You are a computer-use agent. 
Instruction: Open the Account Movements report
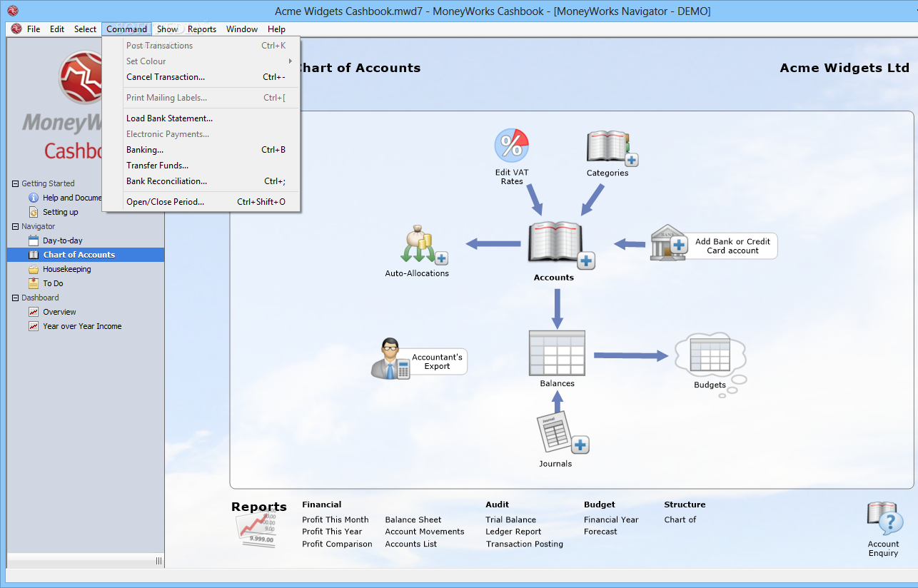[425, 532]
